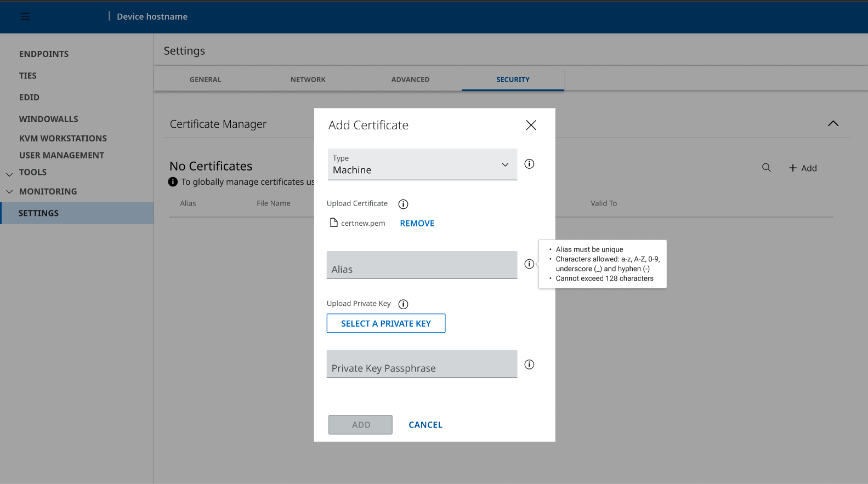Click the Upload Certificate info icon

pos(403,204)
